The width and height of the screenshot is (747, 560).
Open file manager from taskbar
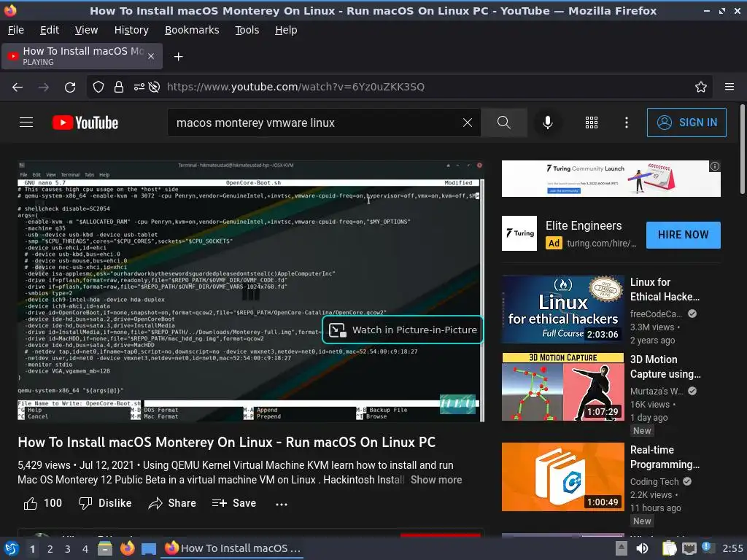coord(105,548)
